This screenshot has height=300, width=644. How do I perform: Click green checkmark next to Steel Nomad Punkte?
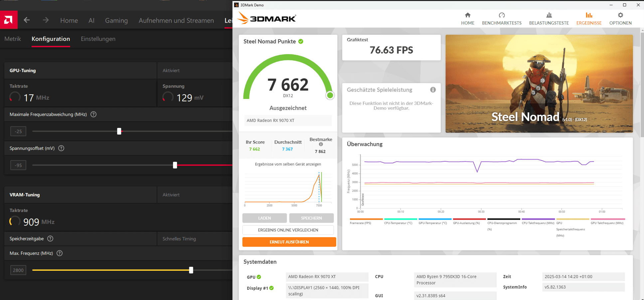pyautogui.click(x=301, y=42)
